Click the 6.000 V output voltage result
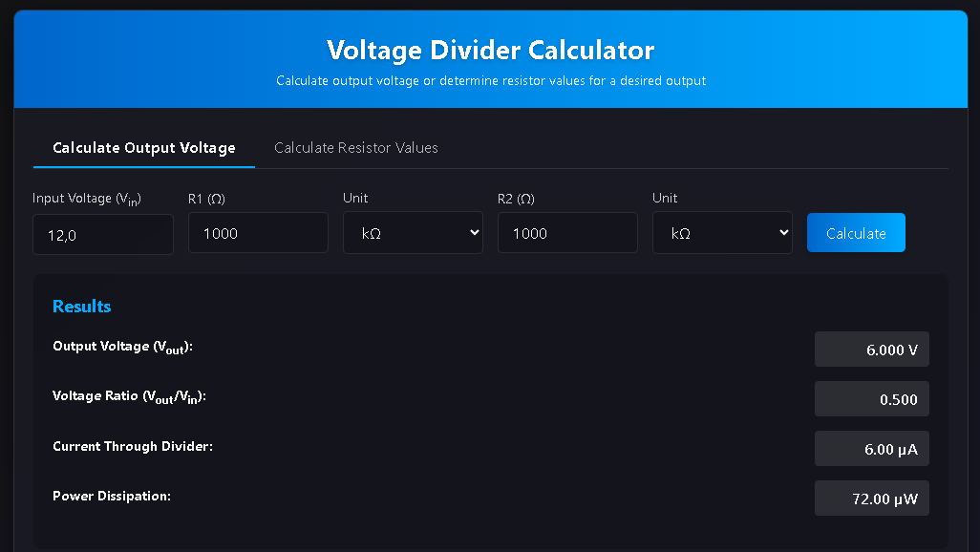This screenshot has height=552, width=980. tap(872, 350)
